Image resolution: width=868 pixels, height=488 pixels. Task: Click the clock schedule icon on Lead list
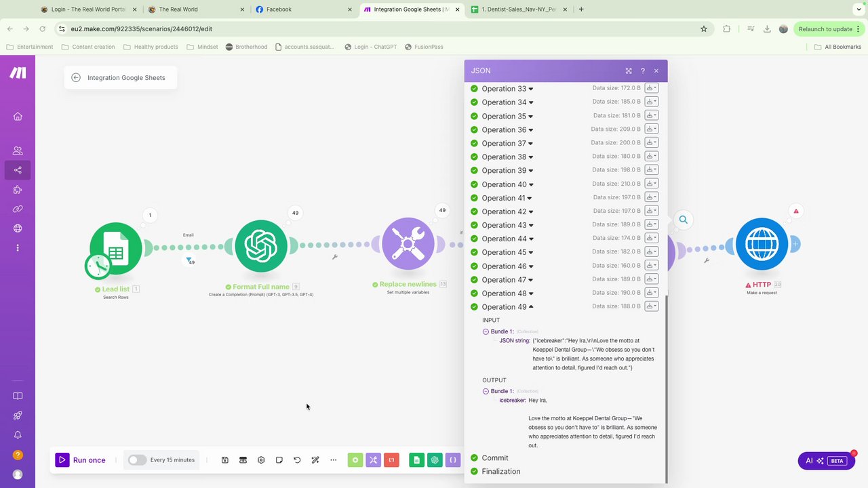point(98,266)
